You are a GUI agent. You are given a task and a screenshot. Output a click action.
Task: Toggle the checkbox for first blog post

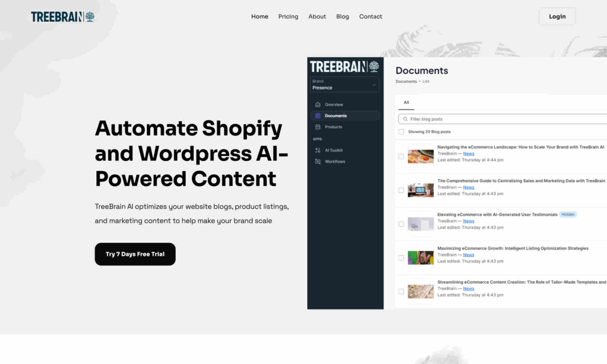click(401, 156)
